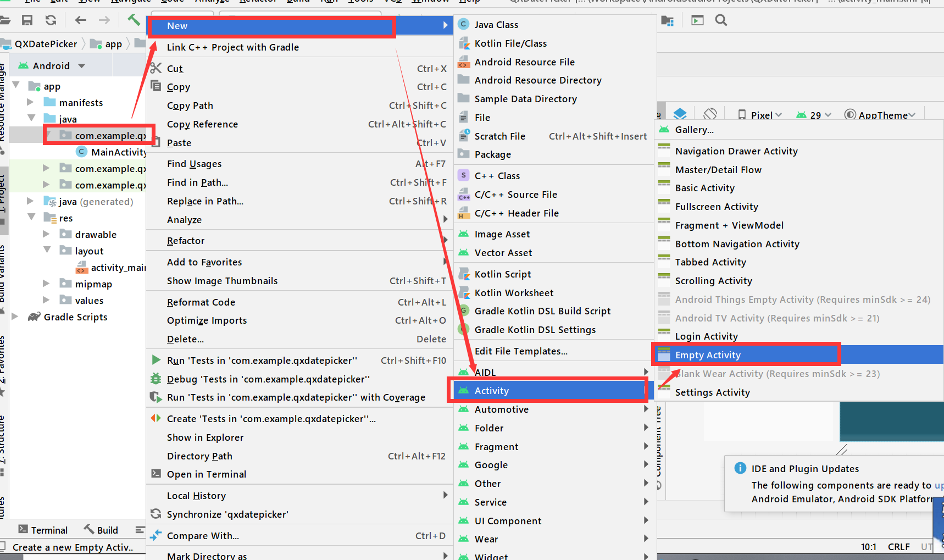Expand Gradle Scripts node
Viewport: 944px width, 560px height.
click(15, 317)
